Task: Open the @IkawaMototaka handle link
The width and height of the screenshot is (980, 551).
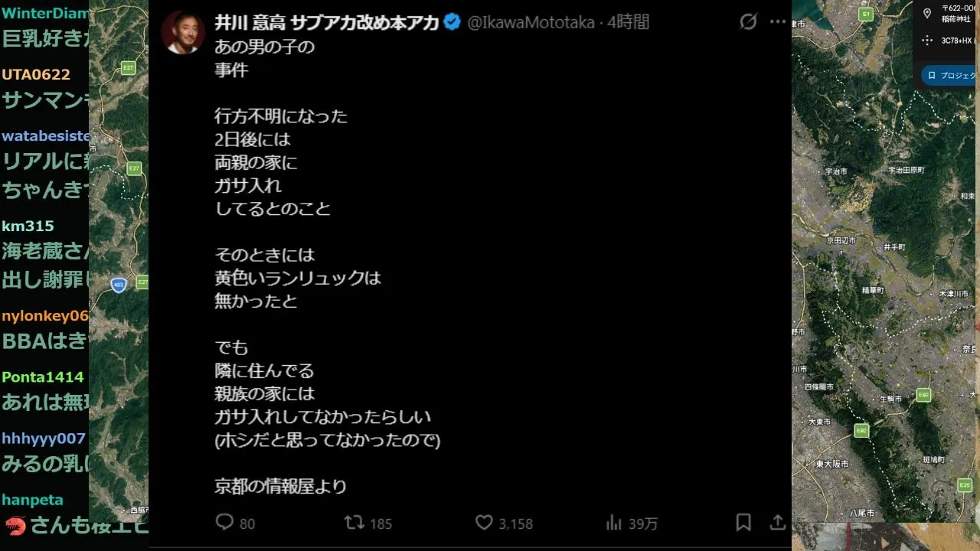Action: (x=531, y=22)
